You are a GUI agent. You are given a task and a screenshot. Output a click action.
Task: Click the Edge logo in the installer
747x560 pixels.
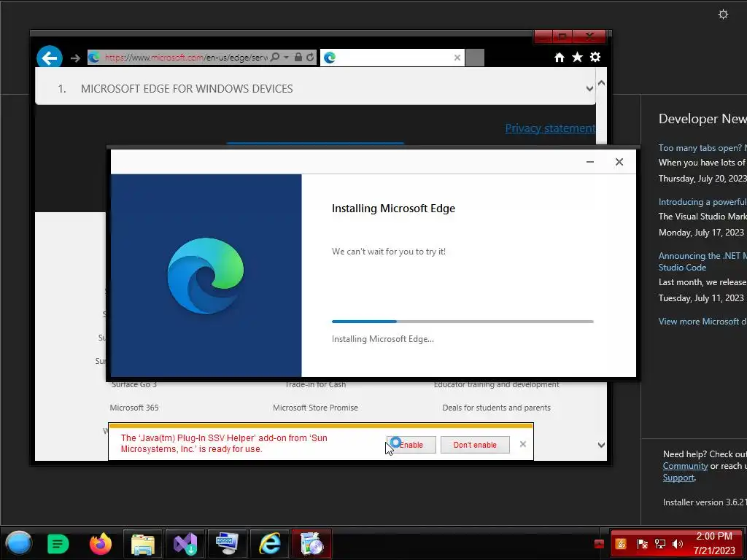coord(206,276)
